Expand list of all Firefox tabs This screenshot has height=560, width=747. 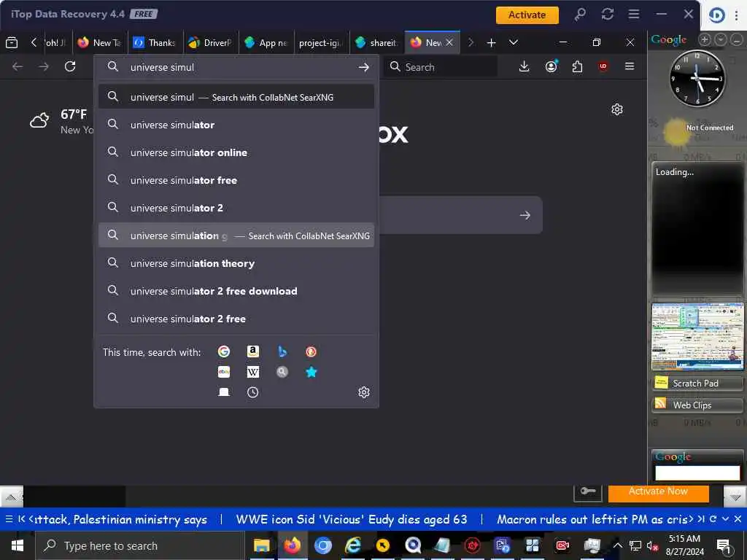(x=513, y=42)
